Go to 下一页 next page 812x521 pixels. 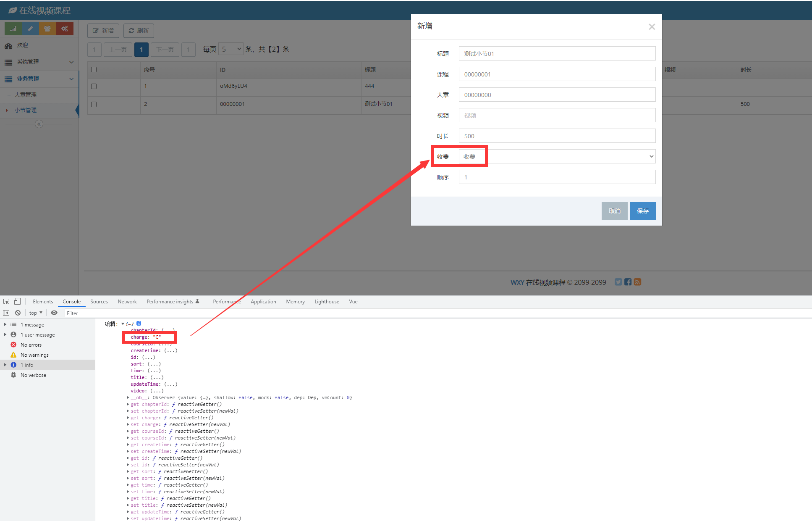(165, 50)
